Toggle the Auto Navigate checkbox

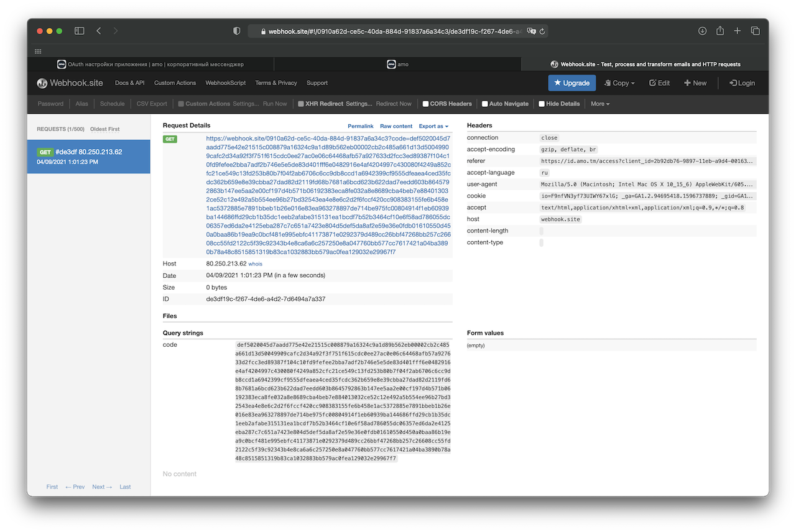pyautogui.click(x=485, y=104)
